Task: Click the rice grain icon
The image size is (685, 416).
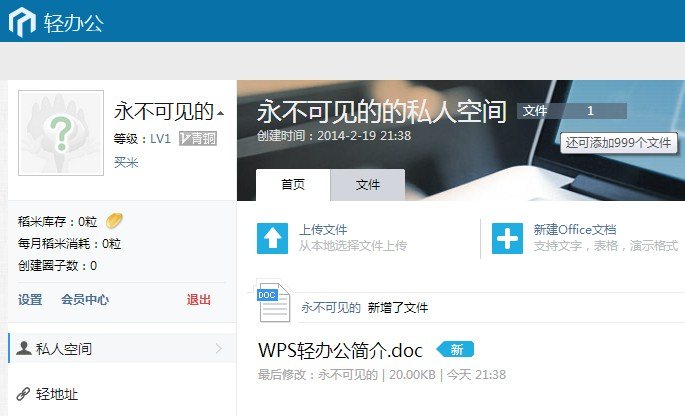Action: pos(114,221)
